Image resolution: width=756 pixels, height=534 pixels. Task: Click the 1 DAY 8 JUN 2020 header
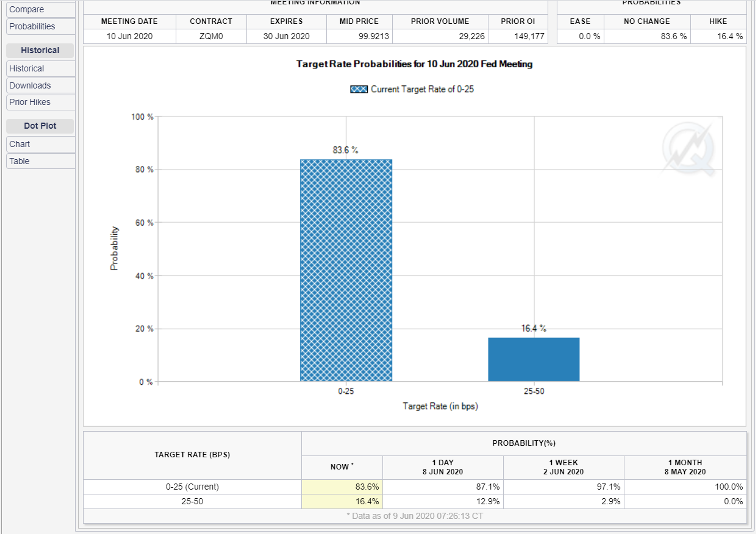443,467
